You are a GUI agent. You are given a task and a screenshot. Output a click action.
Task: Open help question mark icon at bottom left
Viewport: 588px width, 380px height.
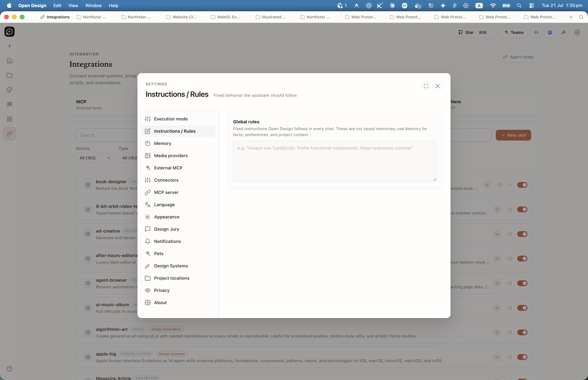pyautogui.click(x=9, y=369)
